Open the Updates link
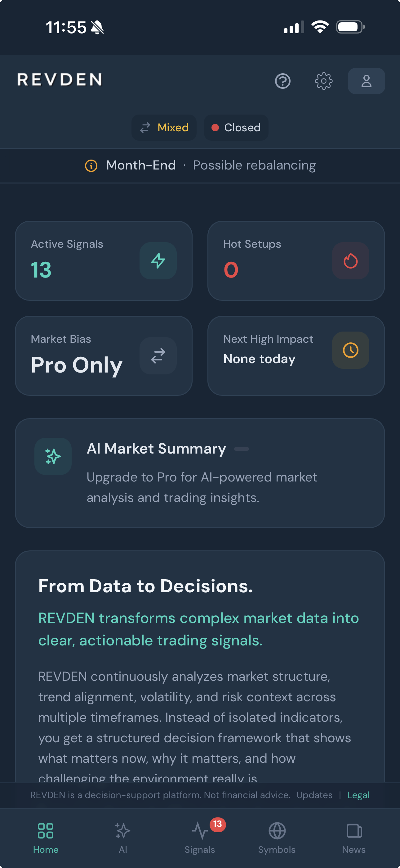Viewport: 400px width, 868px height. (314, 794)
